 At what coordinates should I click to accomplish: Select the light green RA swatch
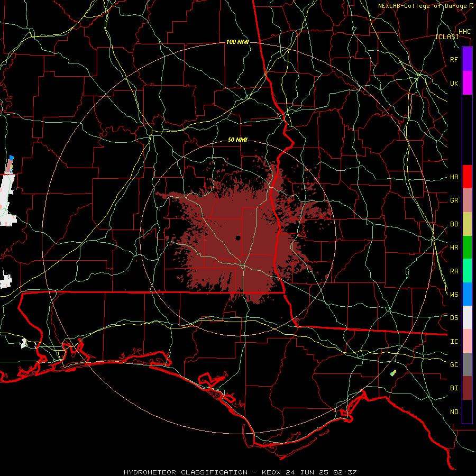pos(467,271)
